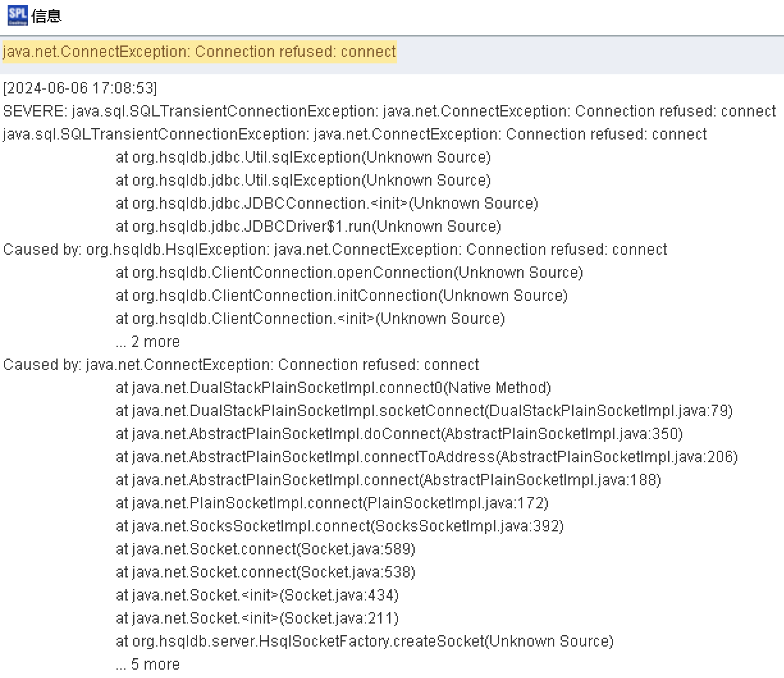Click the DualStackPlainSocketImpl.socketConnect stack frame
Viewport: 784px width, 678px height.
point(424,410)
